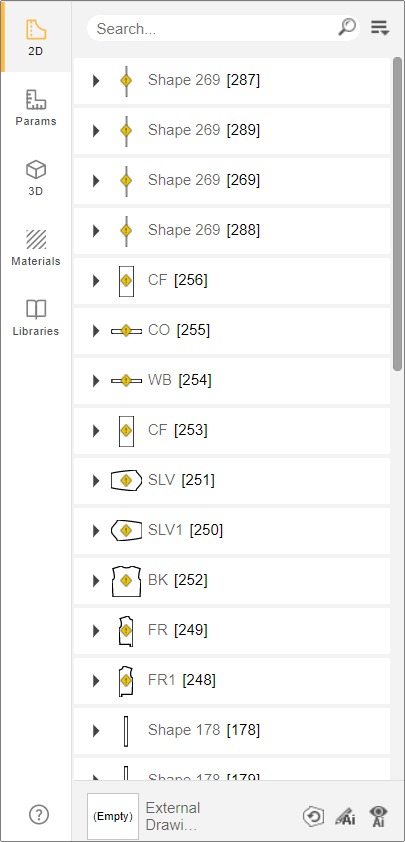Open the Materials panel

35,248
